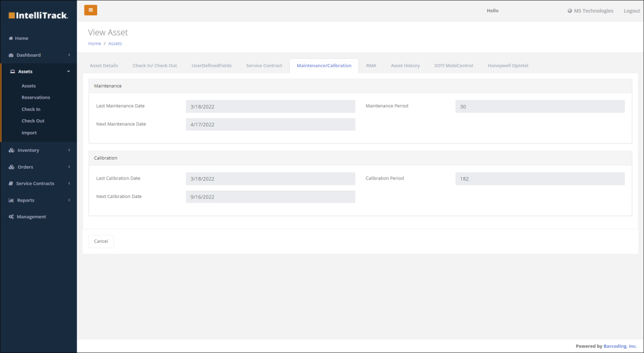Viewport: 644px width, 353px height.
Task: Switch to the Asset History tab
Action: (x=405, y=66)
